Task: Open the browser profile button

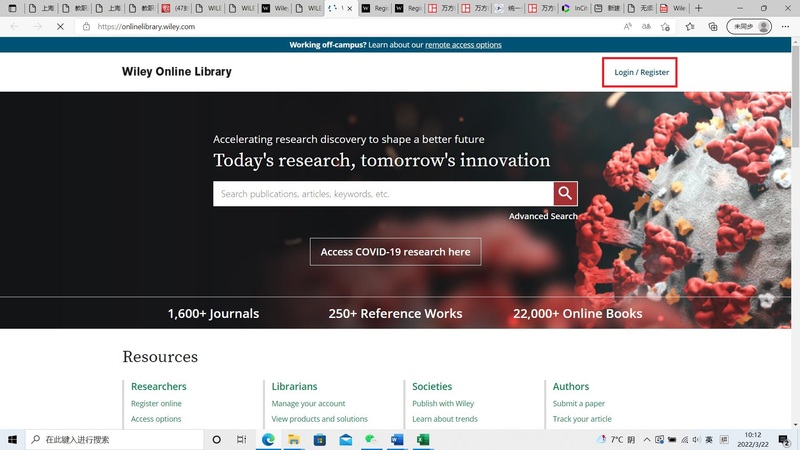Action: (x=749, y=27)
